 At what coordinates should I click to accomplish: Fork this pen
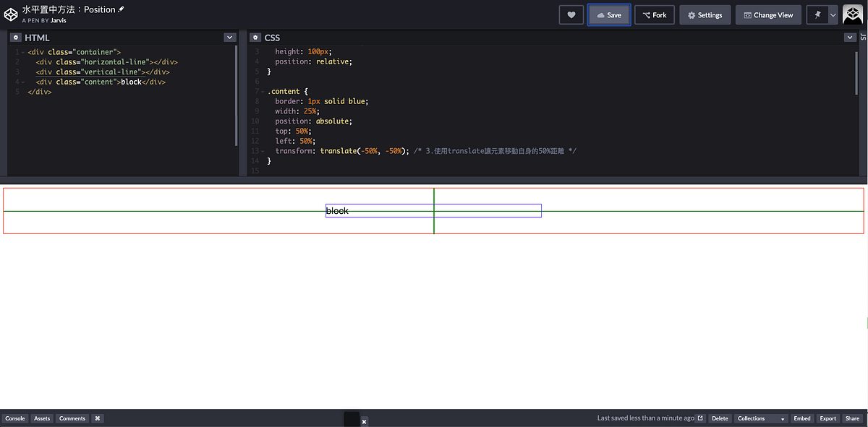pyautogui.click(x=655, y=14)
